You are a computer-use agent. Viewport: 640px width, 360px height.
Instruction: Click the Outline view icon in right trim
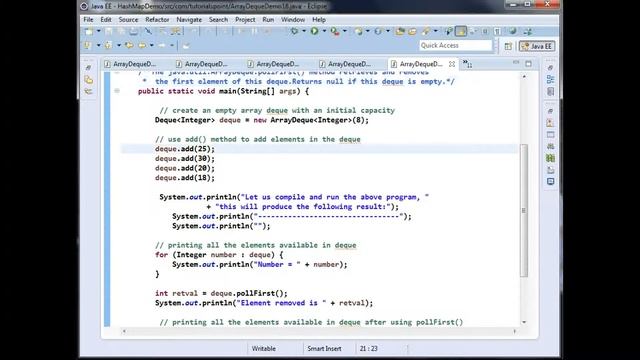(x=550, y=79)
